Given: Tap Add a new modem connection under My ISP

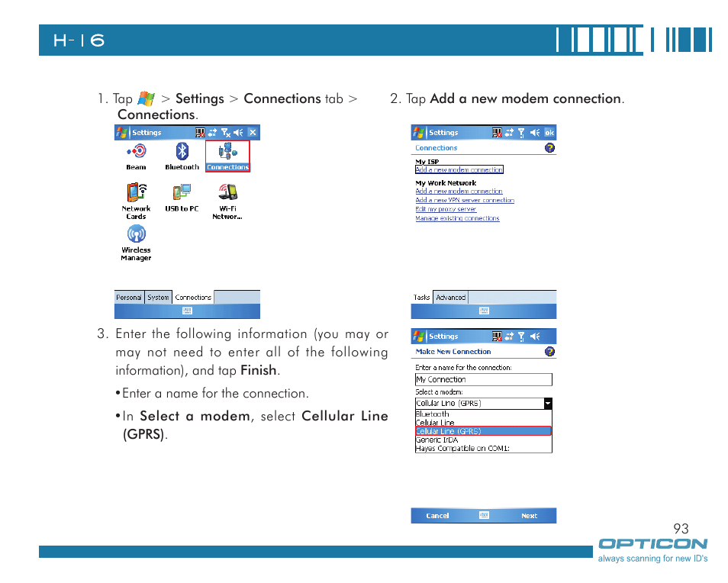Looking at the screenshot, I should (459, 170).
